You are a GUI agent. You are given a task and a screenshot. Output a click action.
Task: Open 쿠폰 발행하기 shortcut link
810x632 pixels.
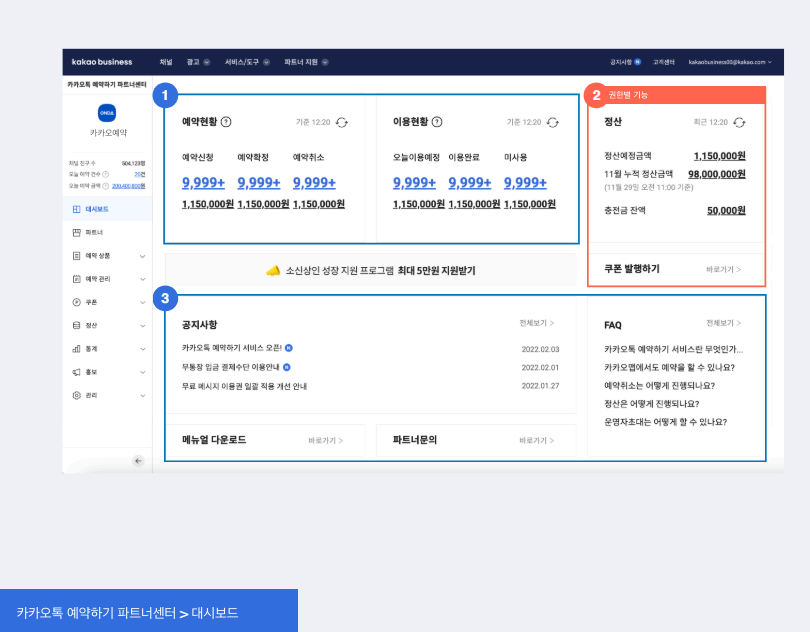[723, 269]
